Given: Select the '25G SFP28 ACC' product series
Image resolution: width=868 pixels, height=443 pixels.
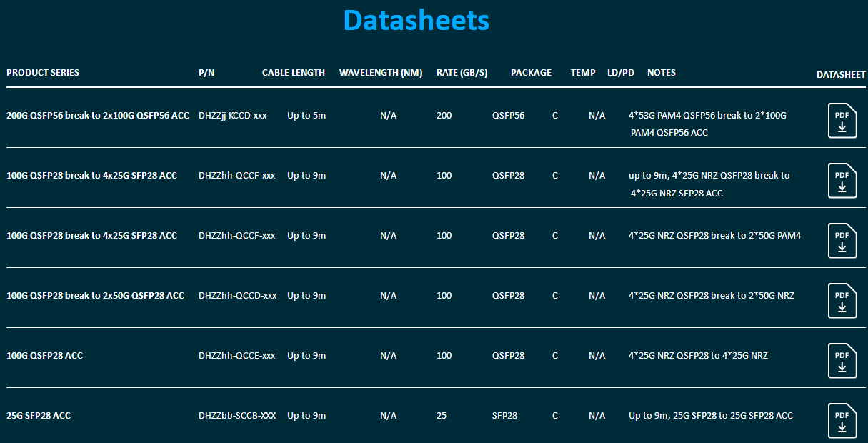Looking at the screenshot, I should click(39, 415).
